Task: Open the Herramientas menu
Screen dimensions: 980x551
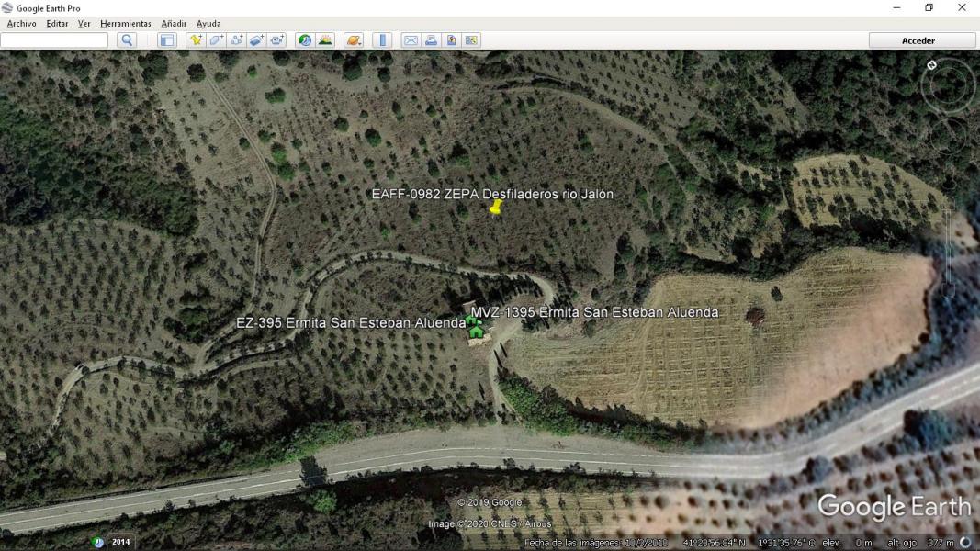Action: [125, 24]
